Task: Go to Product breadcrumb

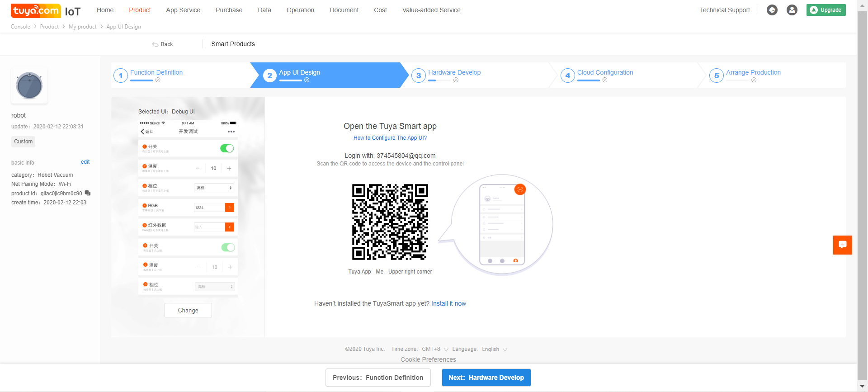Action: point(49,27)
